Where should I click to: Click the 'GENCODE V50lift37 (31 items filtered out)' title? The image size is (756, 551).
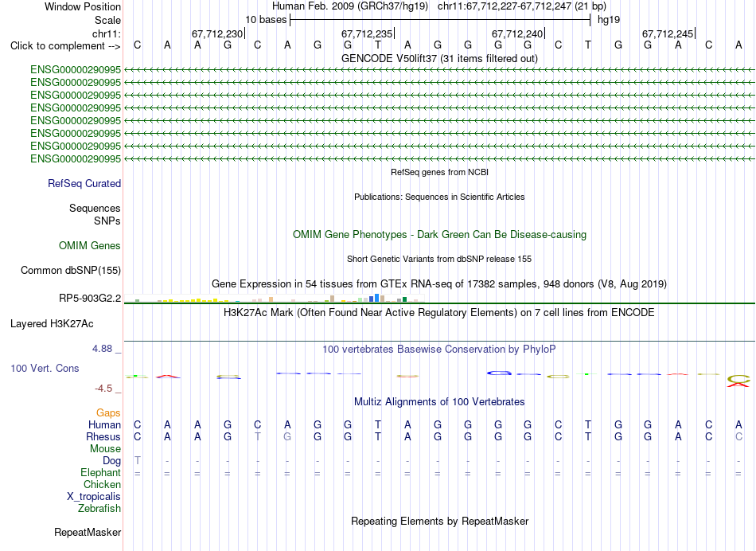(x=440, y=58)
